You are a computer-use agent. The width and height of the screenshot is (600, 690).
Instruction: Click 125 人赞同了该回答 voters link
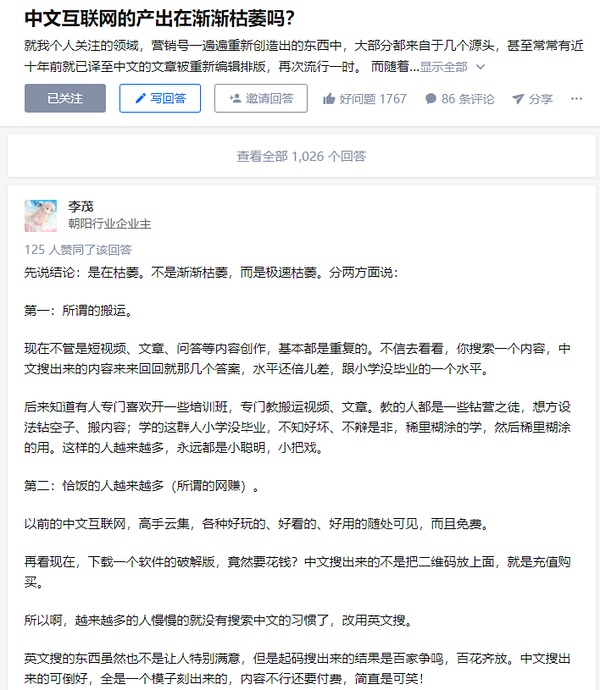[78, 250]
